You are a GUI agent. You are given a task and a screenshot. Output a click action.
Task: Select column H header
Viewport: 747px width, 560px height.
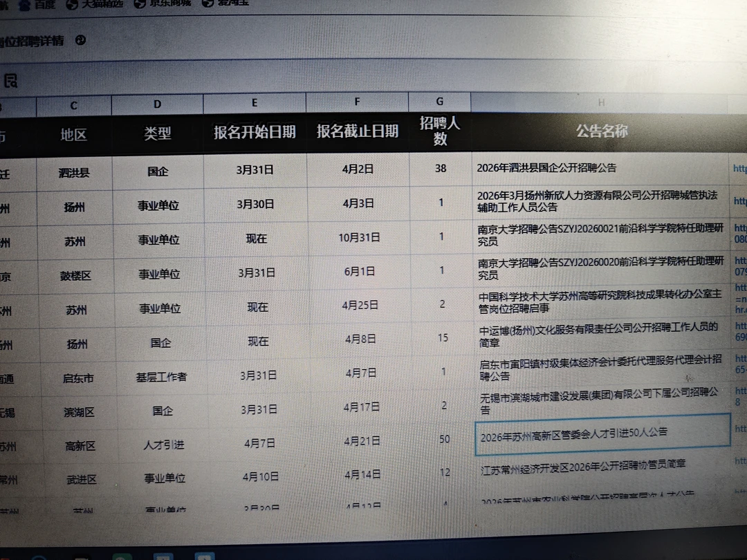pyautogui.click(x=601, y=102)
